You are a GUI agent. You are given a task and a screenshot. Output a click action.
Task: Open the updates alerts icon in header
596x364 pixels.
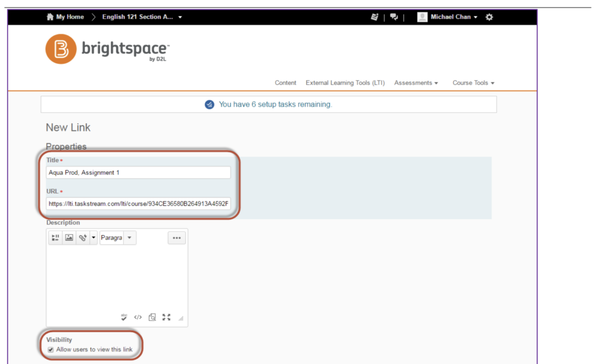tap(375, 17)
